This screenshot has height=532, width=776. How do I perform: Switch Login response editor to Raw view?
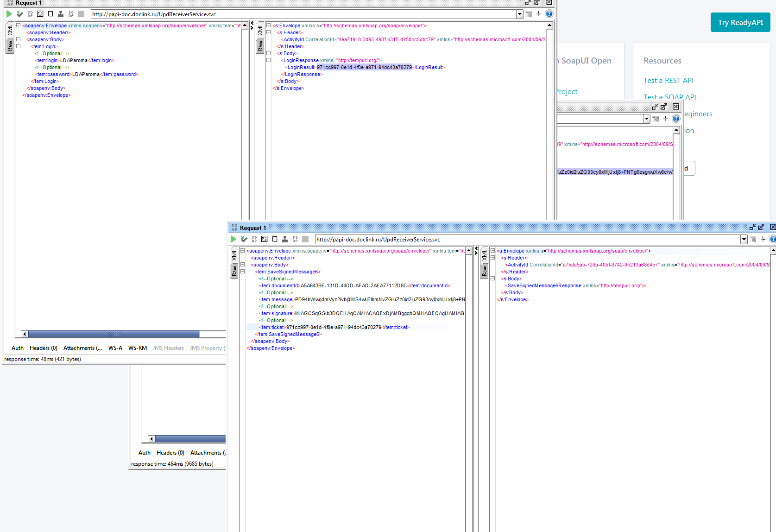coord(260,45)
